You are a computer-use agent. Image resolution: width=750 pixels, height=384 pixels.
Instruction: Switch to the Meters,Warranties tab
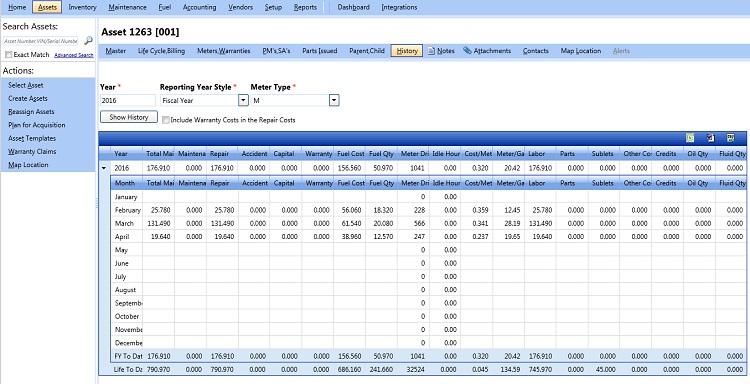[x=223, y=51]
